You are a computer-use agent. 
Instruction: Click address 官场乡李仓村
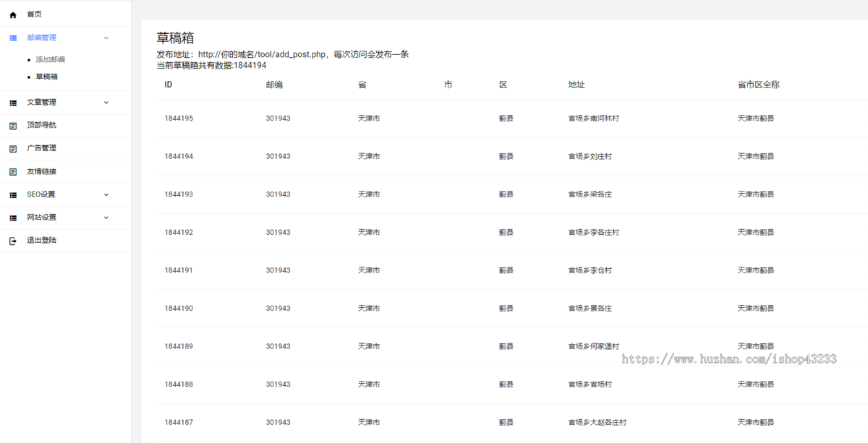point(590,270)
